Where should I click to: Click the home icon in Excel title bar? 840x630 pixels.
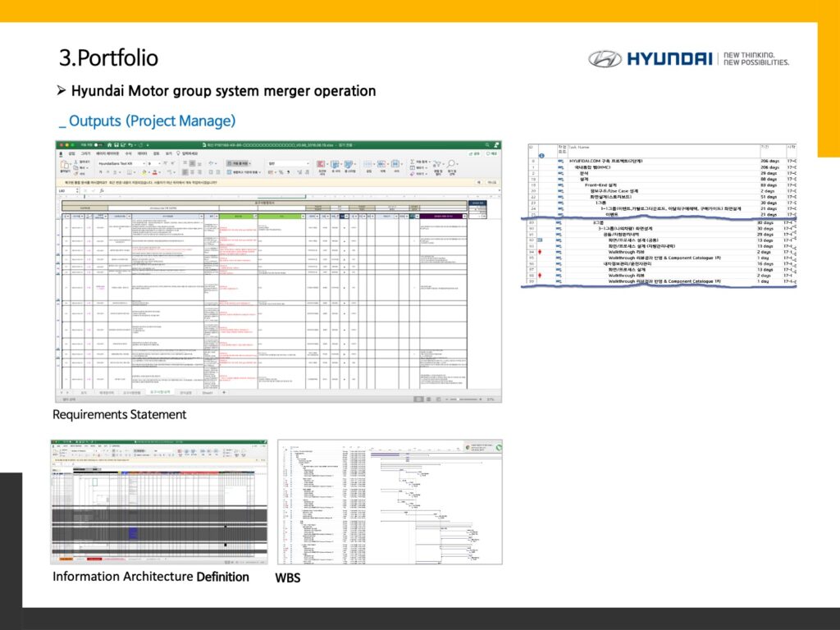click(x=109, y=145)
